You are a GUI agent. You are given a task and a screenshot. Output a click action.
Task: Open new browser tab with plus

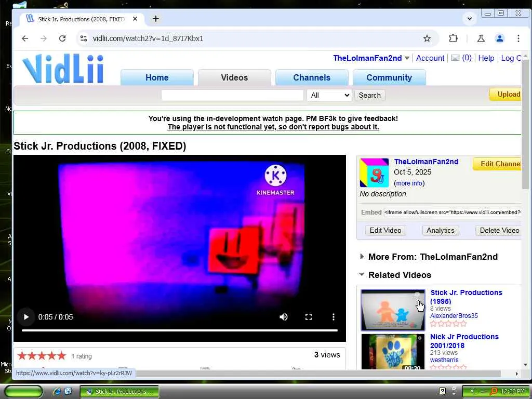point(156,19)
